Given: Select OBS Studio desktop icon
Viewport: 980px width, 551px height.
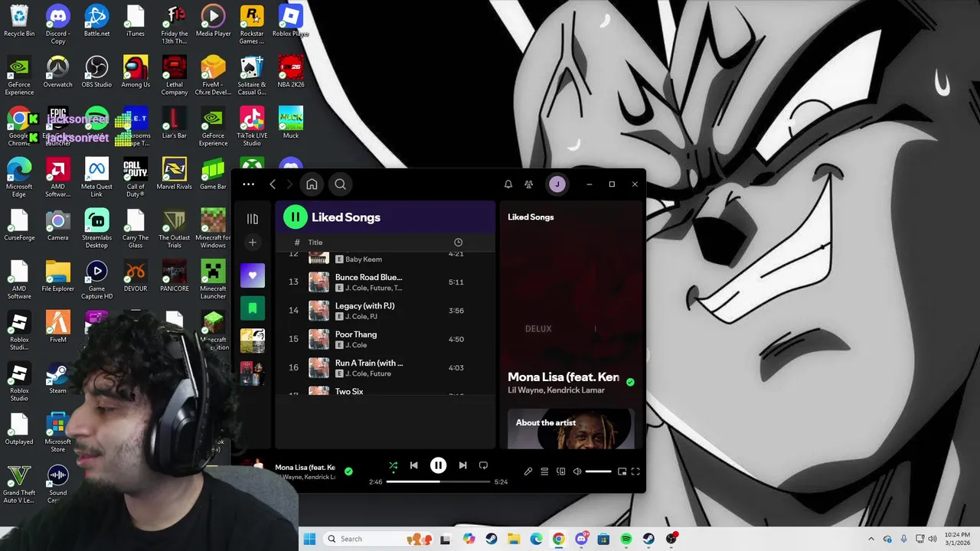Looking at the screenshot, I should tap(96, 72).
